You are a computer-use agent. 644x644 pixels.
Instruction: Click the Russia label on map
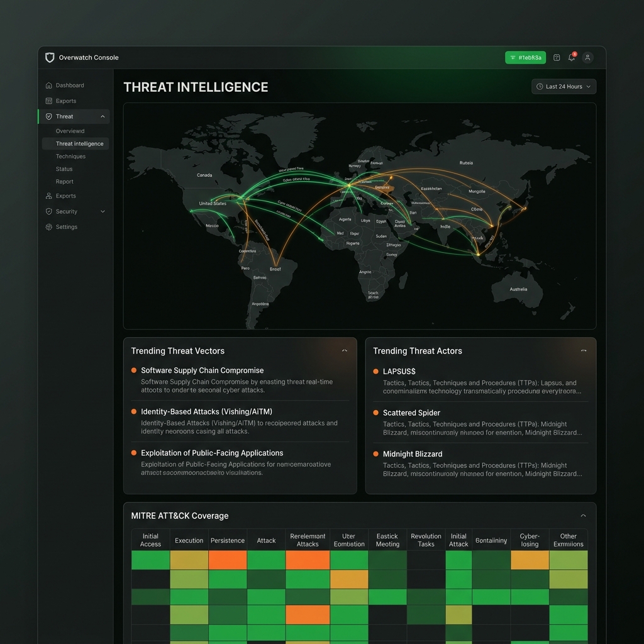point(466,163)
